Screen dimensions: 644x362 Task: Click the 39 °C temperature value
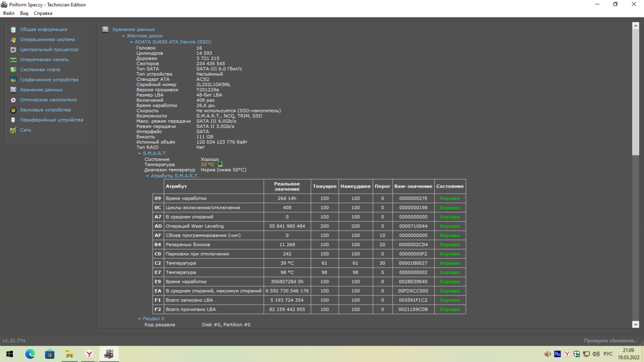pyautogui.click(x=287, y=263)
